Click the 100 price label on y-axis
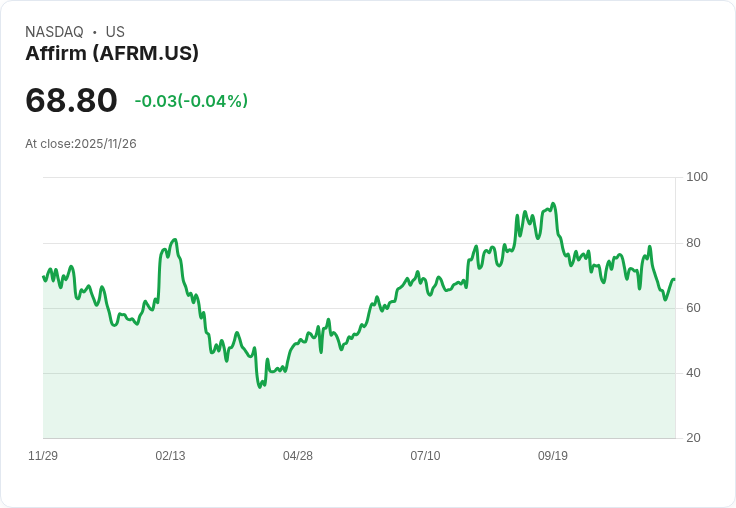The width and height of the screenshot is (736, 508). (x=697, y=177)
